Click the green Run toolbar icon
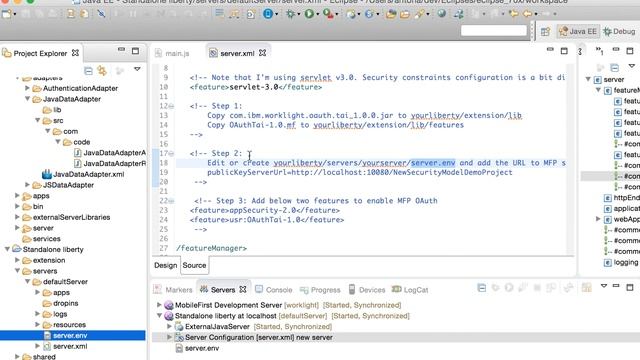This screenshot has height=360, width=640. (x=309, y=14)
